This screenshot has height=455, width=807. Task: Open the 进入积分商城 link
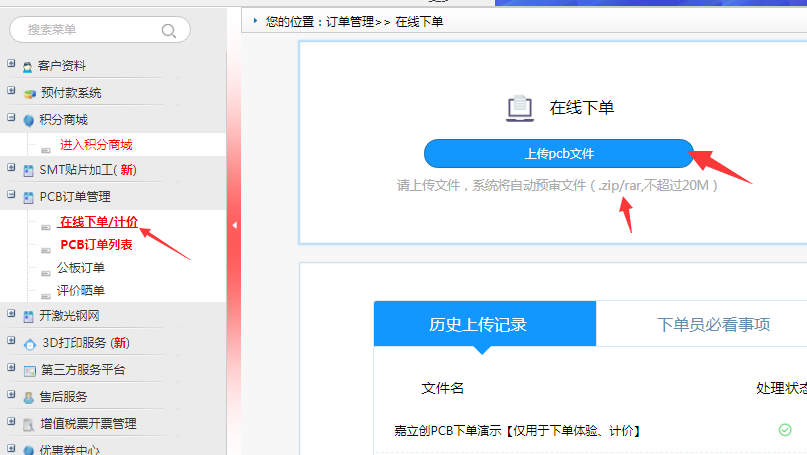point(96,145)
